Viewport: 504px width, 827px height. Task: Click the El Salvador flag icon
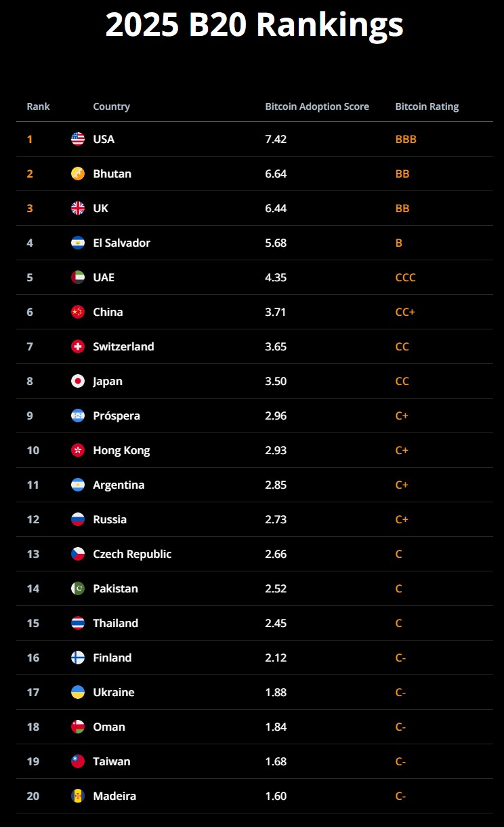click(x=78, y=243)
